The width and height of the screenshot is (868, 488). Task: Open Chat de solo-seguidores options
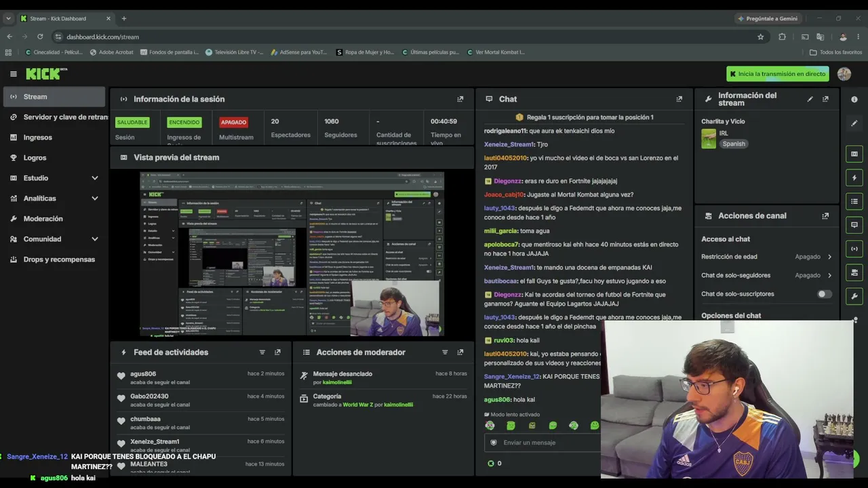pos(766,276)
